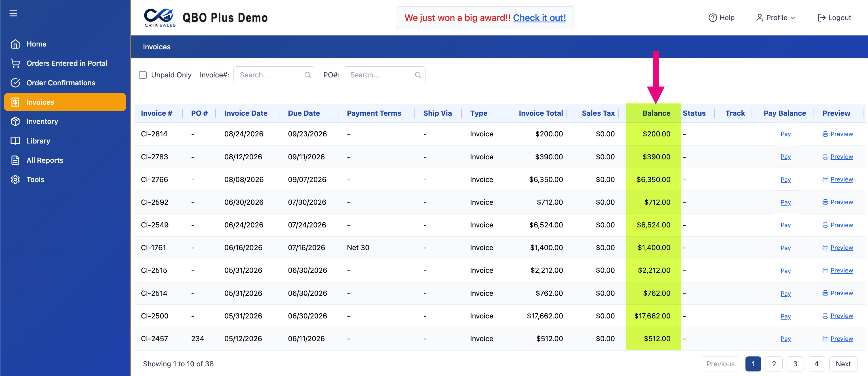Screen dimensions: 868x376
Task: Toggle the hamburger menu icon
Action: (x=13, y=13)
